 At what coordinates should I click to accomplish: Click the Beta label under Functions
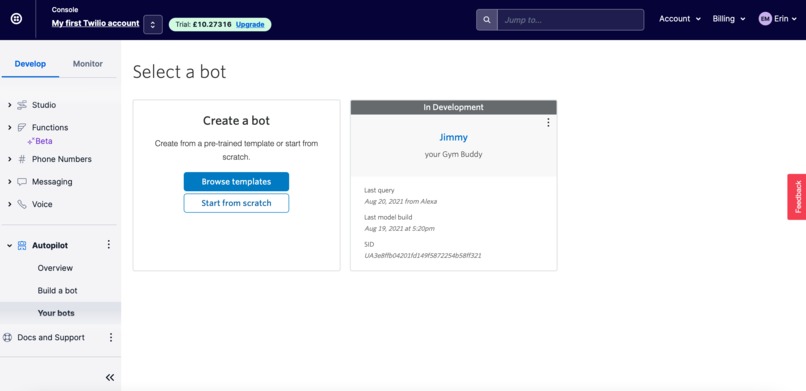tap(43, 141)
